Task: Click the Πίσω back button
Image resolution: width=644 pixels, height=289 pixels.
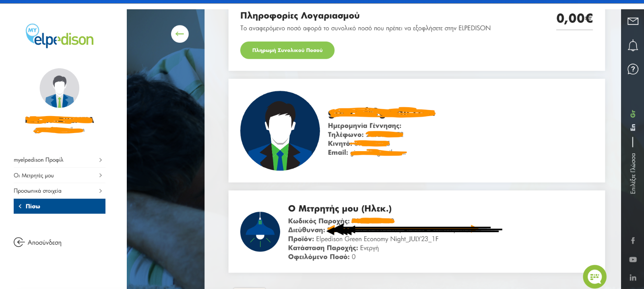Action: pos(60,206)
